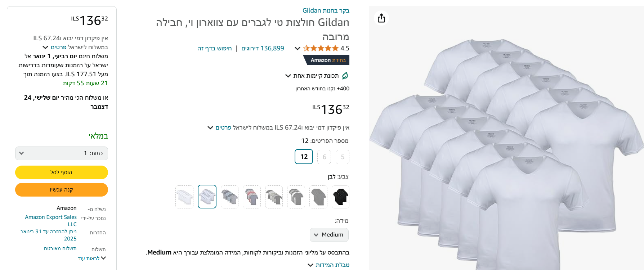Visit the Gildan store link
This screenshot has height=270, width=644.
tap(326, 10)
